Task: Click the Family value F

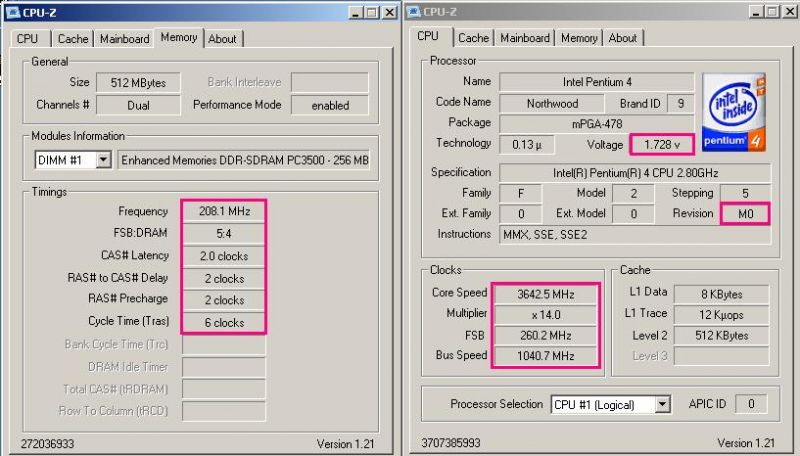Action: [521, 193]
